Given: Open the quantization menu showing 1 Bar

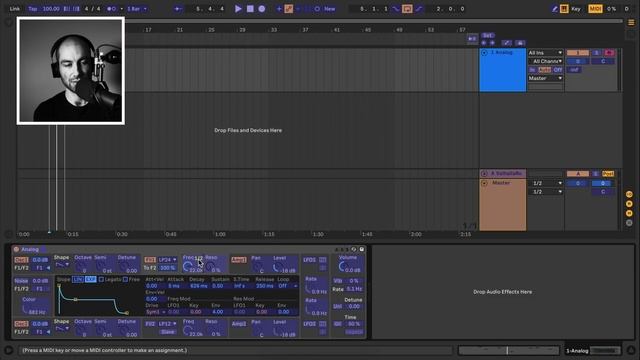Looking at the screenshot, I should point(137,9).
